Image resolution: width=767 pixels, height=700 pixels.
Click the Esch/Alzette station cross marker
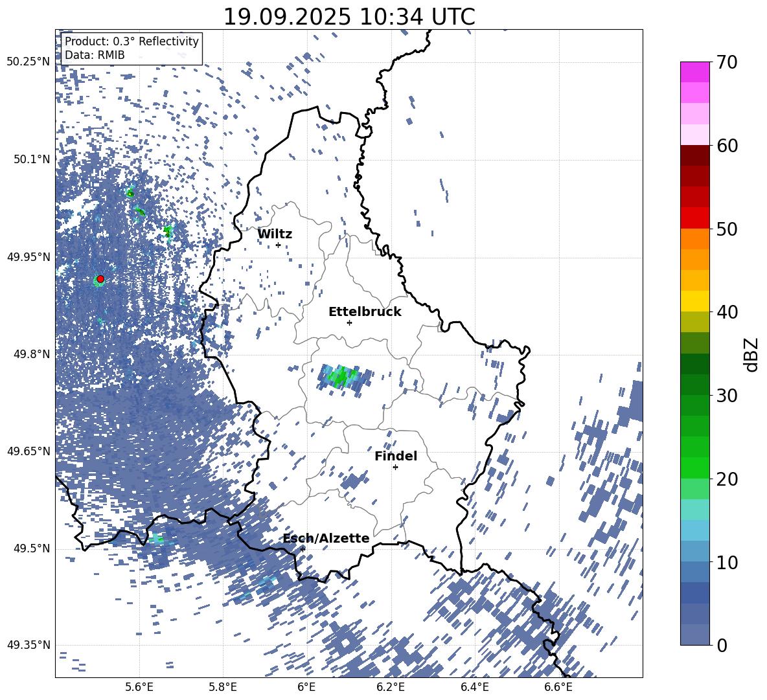pos(303,549)
